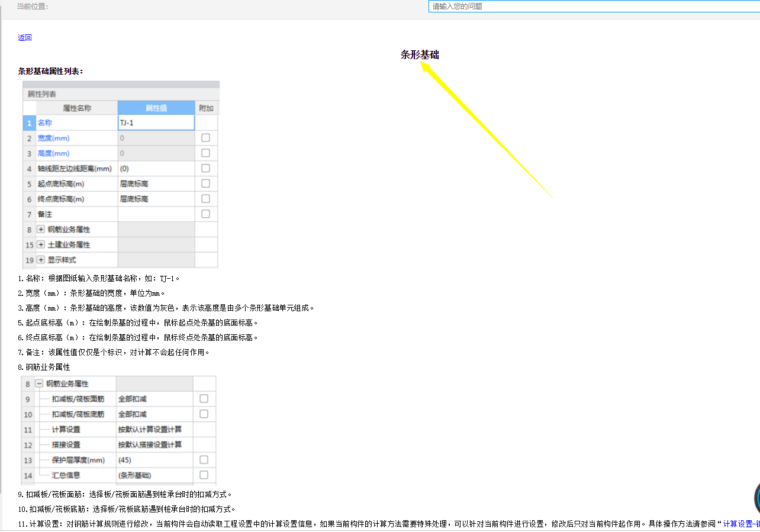
Task: Select the 宽度(mm) property label
Action: tap(53, 138)
